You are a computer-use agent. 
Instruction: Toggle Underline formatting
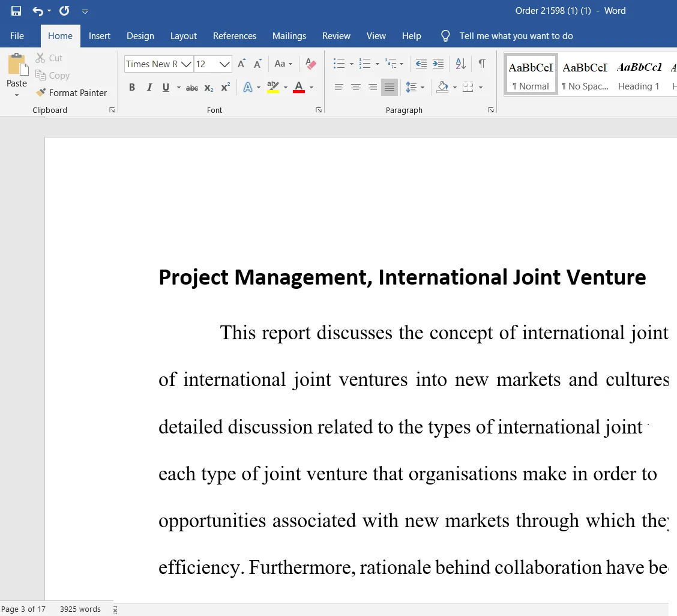(166, 87)
